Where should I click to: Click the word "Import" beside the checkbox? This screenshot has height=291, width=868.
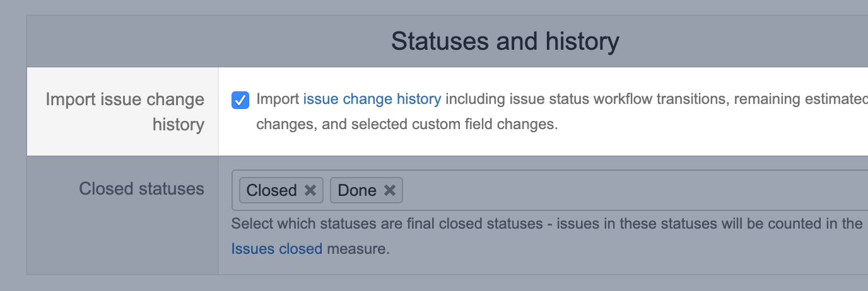pyautogui.click(x=278, y=100)
